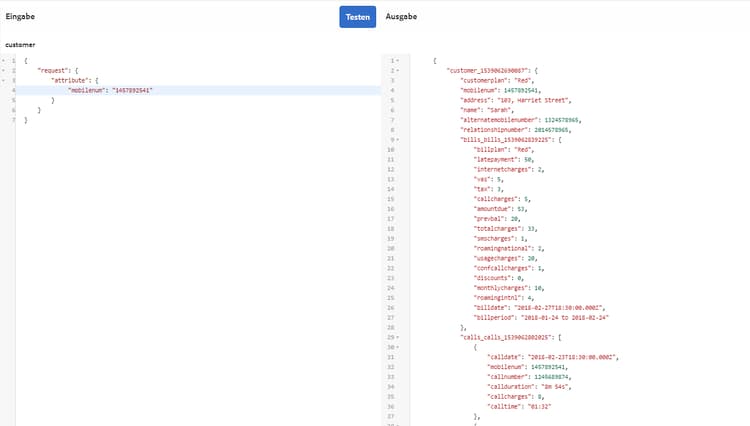Viewport: 750px width, 426px height.
Task: Fold the "attribute" block in input editor
Action: (4, 81)
